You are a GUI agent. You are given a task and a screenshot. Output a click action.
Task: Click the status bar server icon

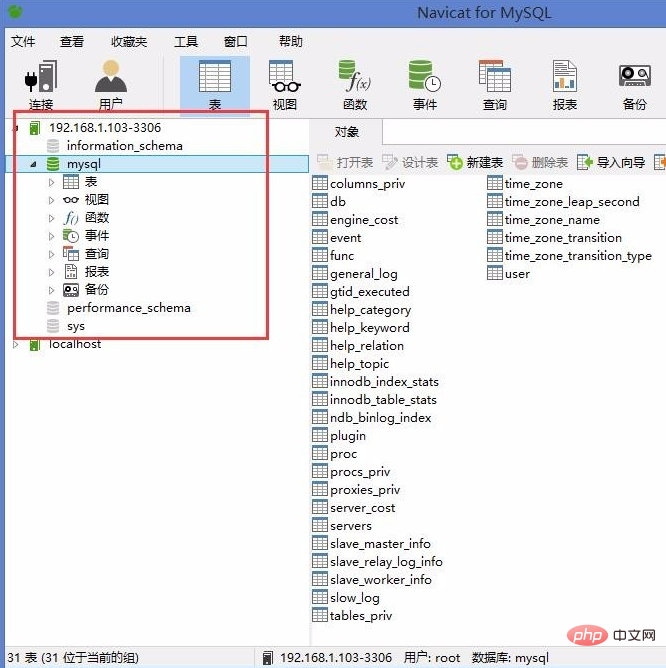[x=268, y=658]
